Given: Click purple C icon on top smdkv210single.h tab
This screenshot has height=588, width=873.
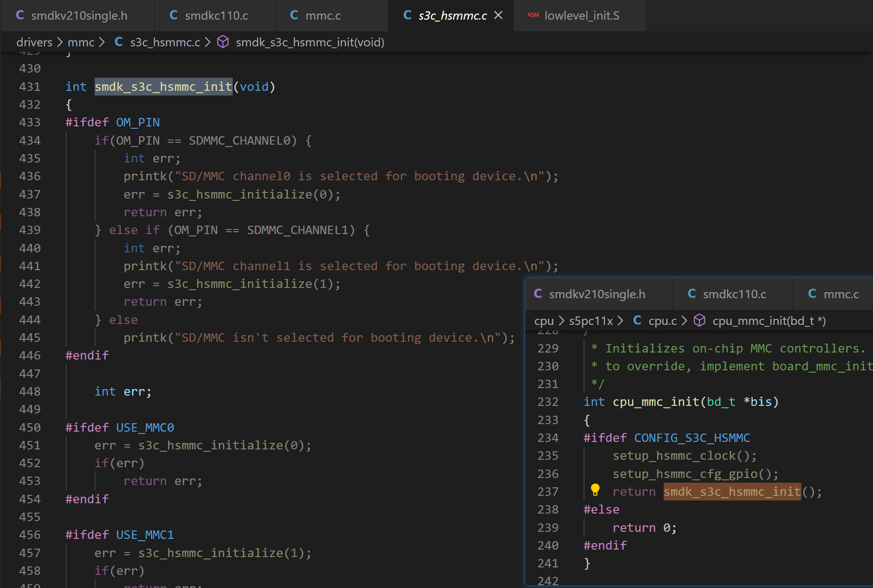Looking at the screenshot, I should point(20,15).
